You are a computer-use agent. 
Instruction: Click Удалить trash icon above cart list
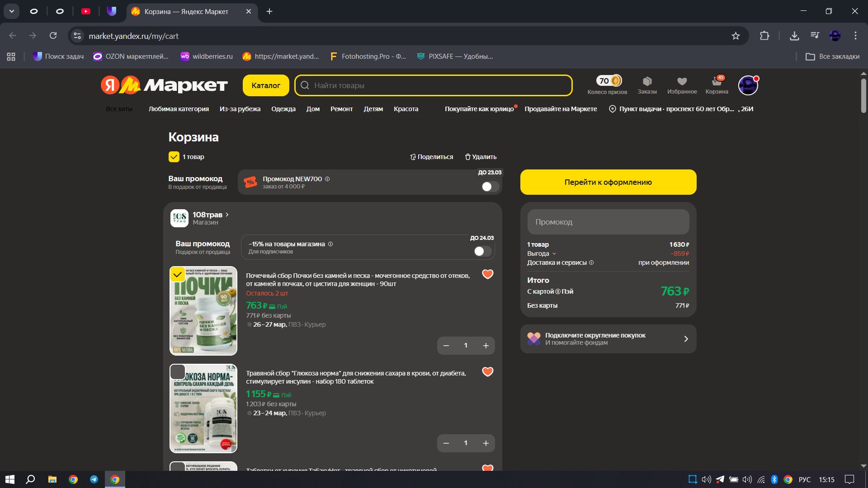coord(468,157)
